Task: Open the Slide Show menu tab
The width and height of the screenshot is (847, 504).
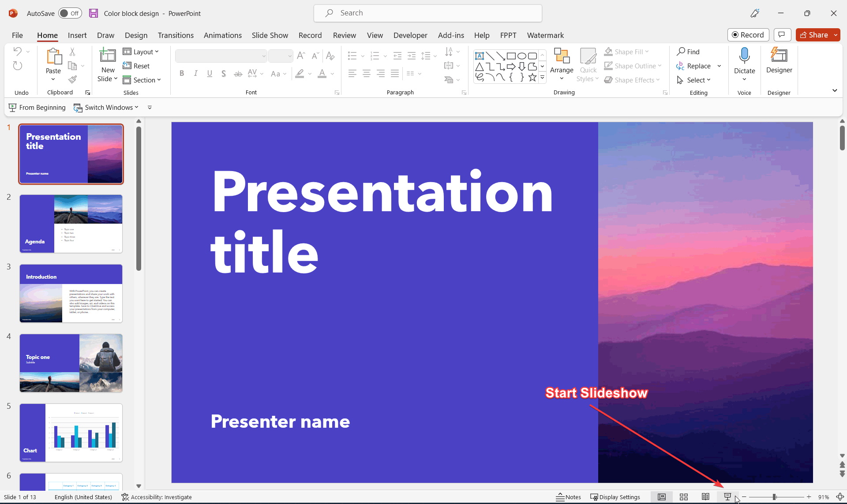Action: point(270,35)
